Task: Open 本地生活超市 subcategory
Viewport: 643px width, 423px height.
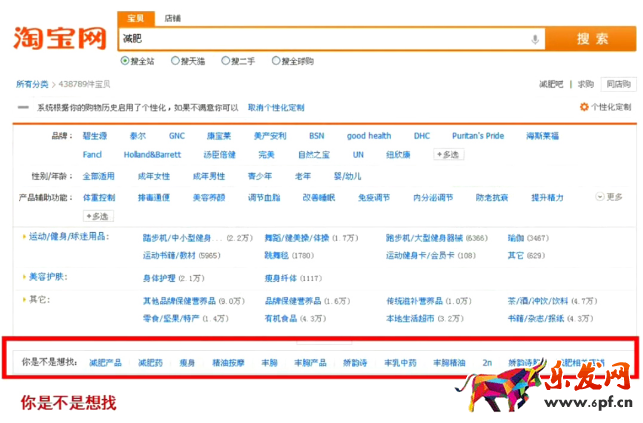Action: (410, 318)
